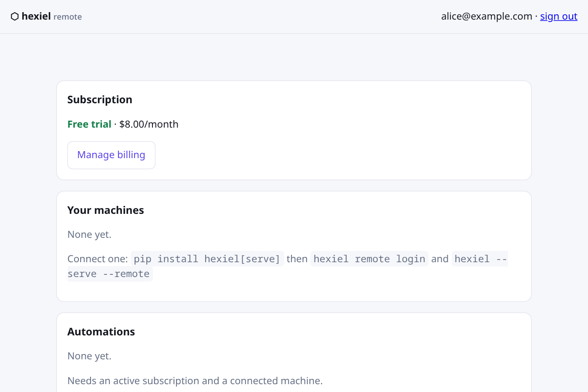Click the hexiel brand name
Image resolution: width=588 pixels, height=392 pixels.
coord(36,16)
